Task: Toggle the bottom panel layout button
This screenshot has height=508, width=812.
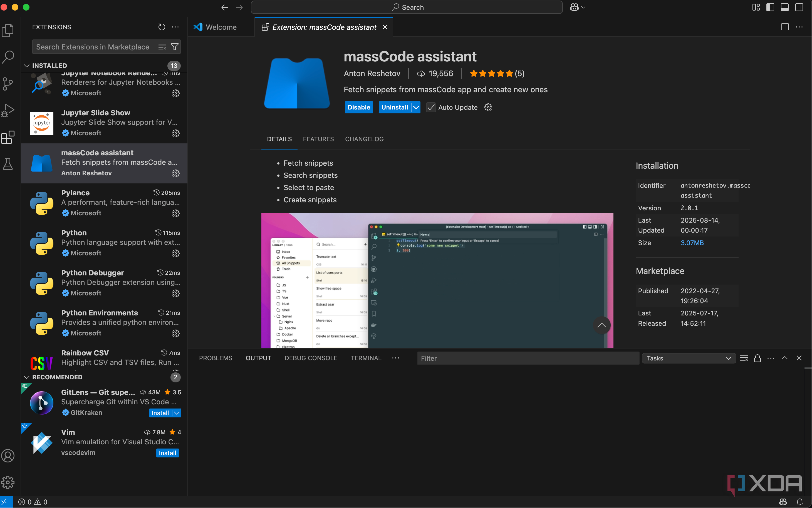Action: [x=784, y=8]
